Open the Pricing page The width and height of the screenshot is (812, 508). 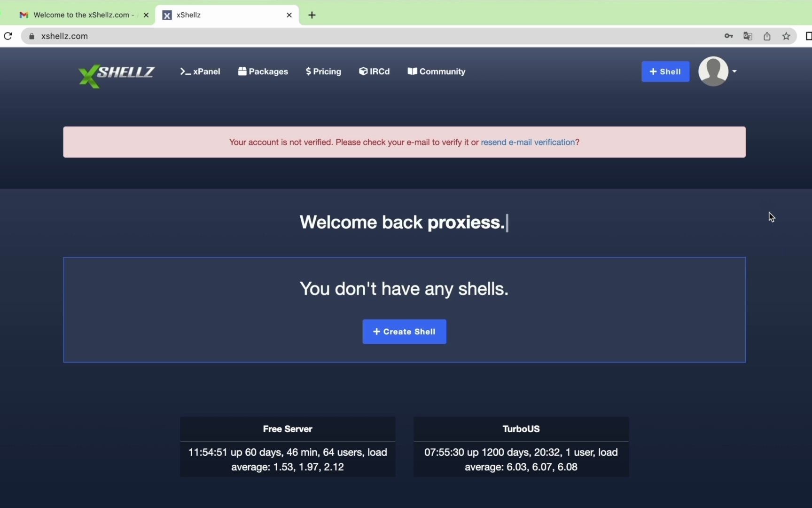coord(323,71)
